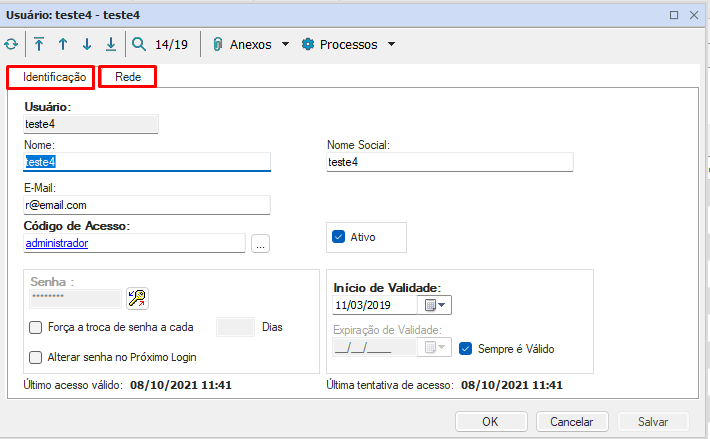Toggle the Ativo checkbox
The height and width of the screenshot is (439, 710).
coord(338,237)
